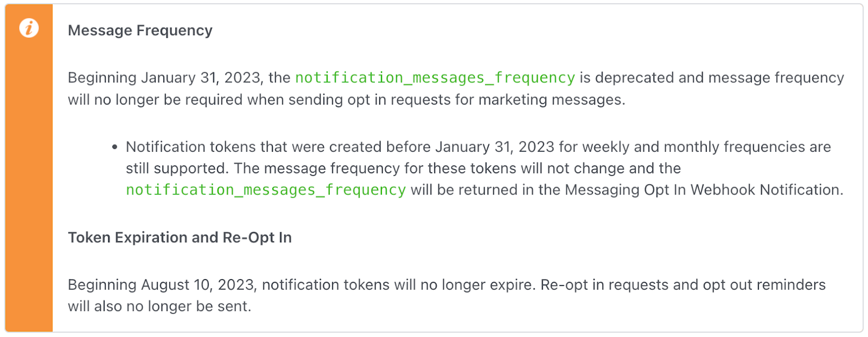
Task: Click notification_messages_frequency code in first paragraph
Action: click(435, 78)
